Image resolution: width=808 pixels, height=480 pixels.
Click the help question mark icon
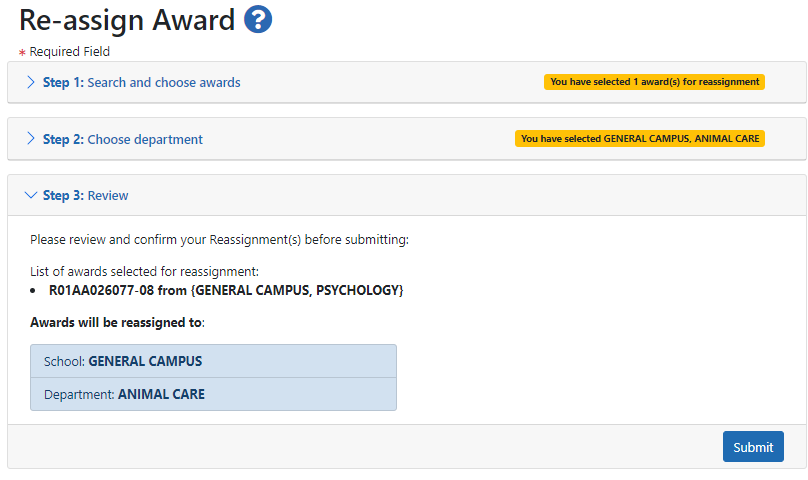click(x=258, y=19)
